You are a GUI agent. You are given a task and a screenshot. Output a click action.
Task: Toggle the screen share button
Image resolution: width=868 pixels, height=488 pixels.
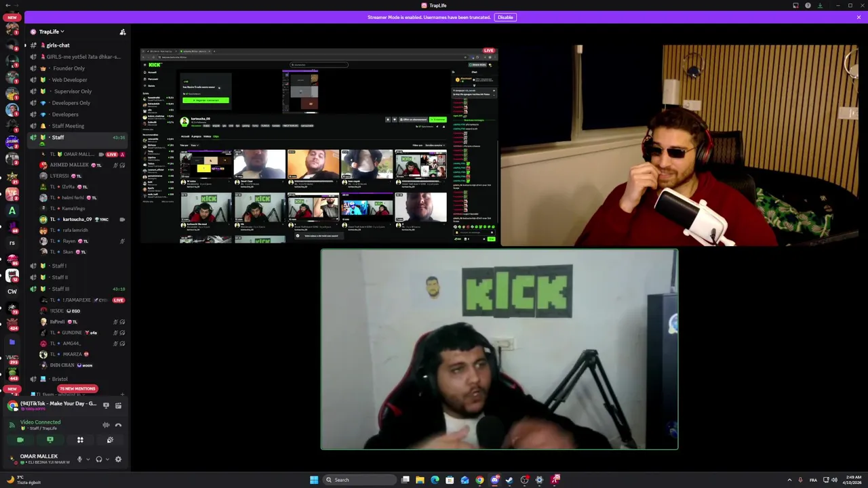(x=50, y=440)
